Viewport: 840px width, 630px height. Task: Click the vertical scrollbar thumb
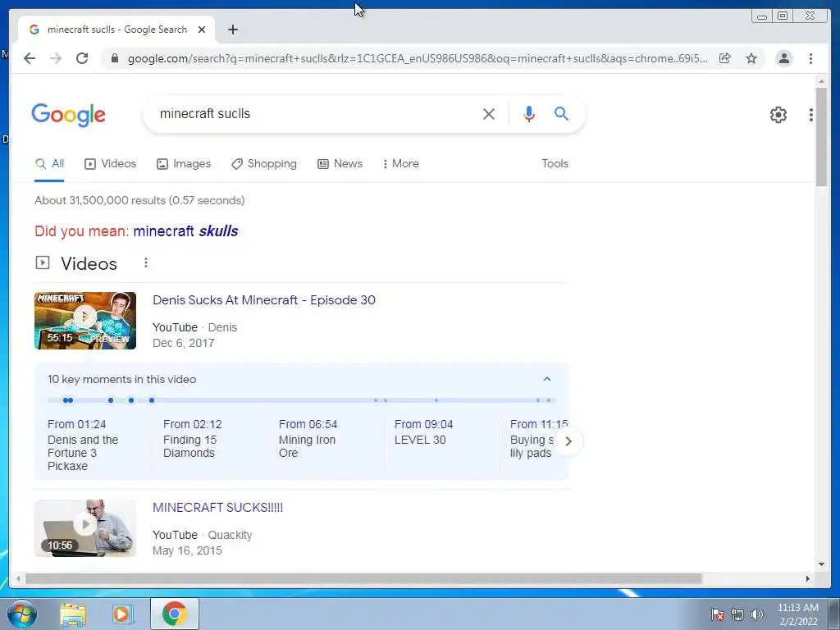[x=821, y=137]
